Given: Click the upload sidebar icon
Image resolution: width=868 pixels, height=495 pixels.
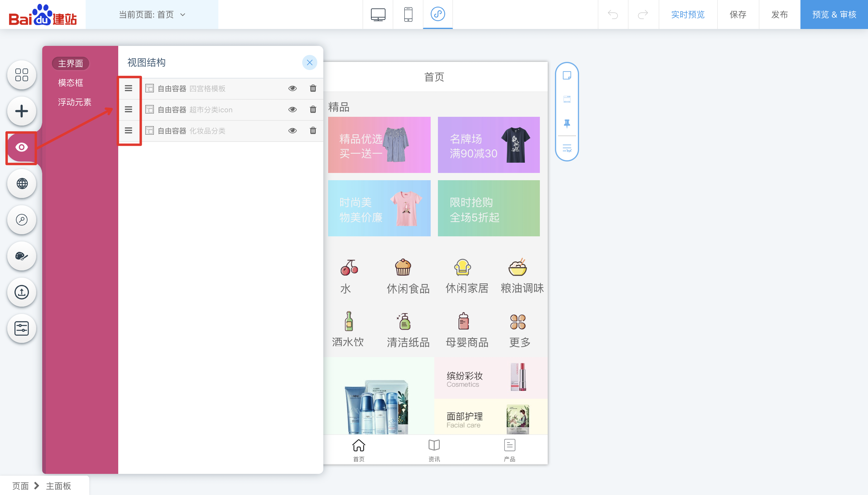Looking at the screenshot, I should pos(21,292).
